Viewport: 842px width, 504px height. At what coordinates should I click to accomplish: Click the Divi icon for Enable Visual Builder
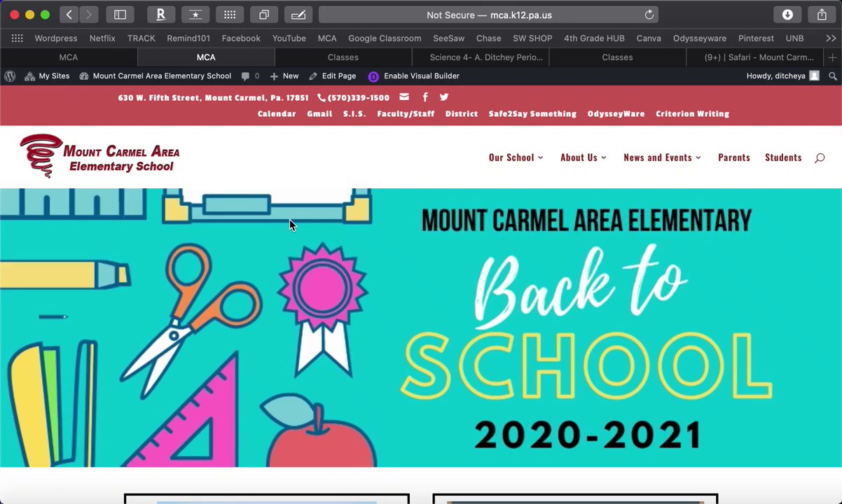click(373, 76)
